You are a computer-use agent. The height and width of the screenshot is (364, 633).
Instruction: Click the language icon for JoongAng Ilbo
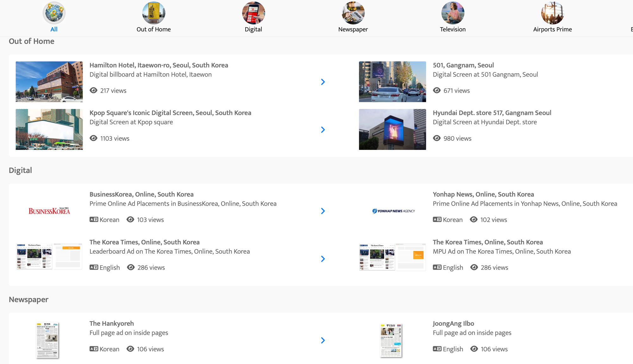437,349
